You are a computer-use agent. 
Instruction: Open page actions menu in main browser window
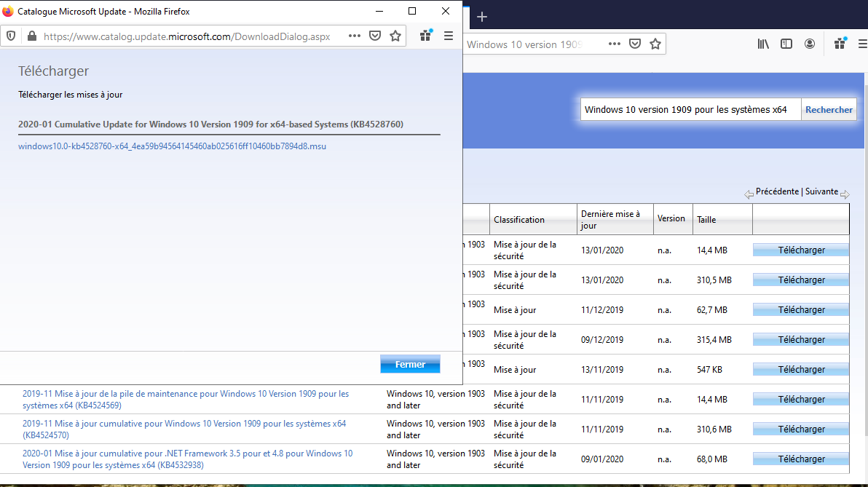614,44
